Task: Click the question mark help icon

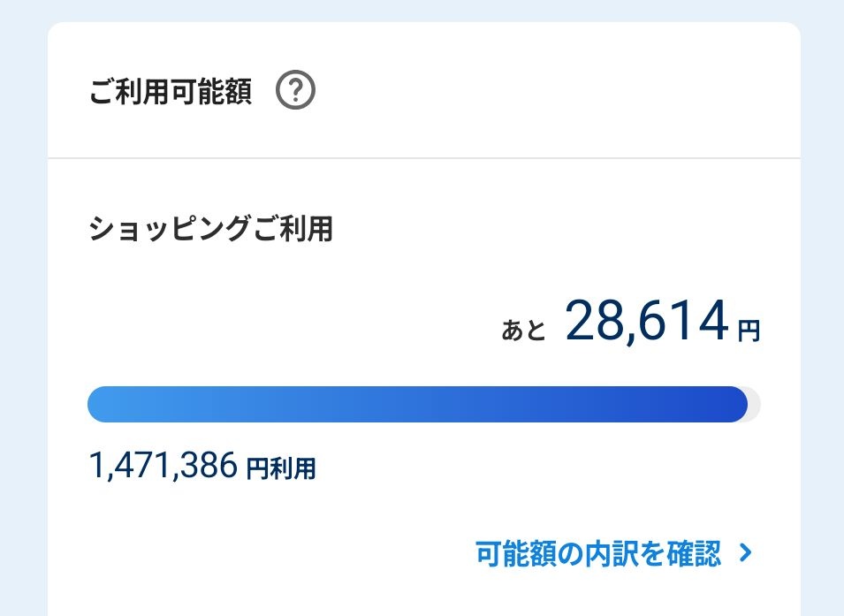Action: click(296, 91)
